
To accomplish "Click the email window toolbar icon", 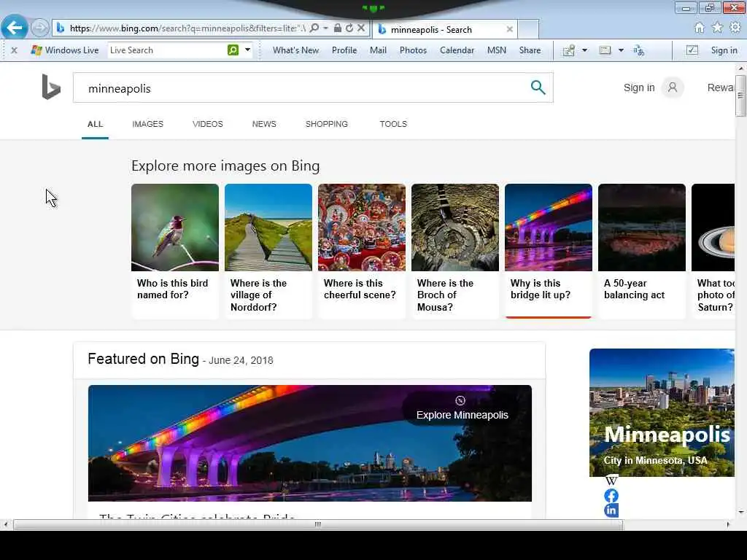I will [605, 50].
